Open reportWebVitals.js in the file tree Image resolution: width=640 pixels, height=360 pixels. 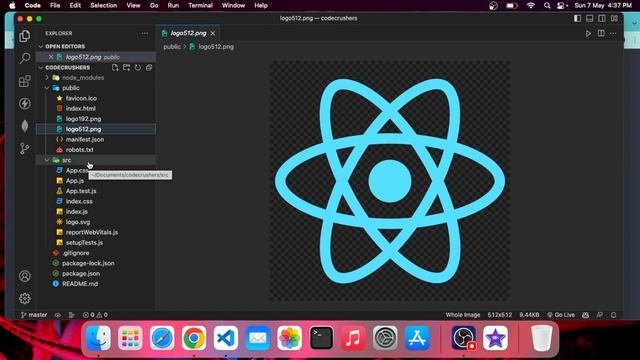click(92, 232)
